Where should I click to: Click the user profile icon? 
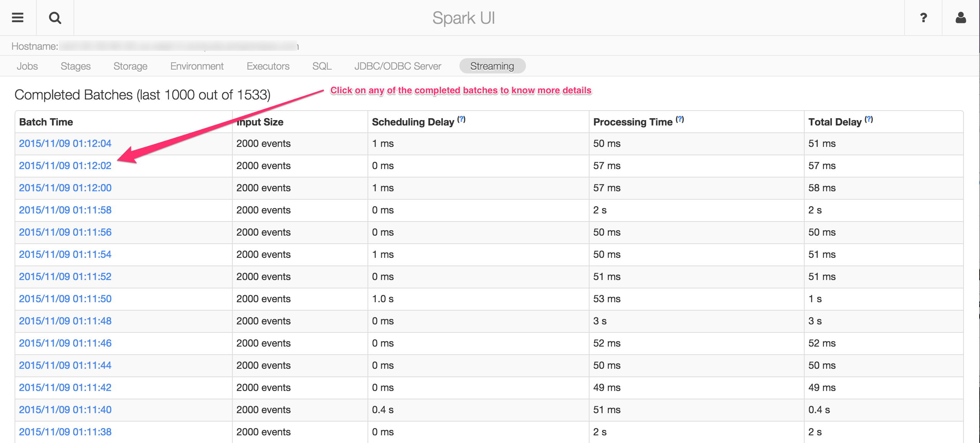961,18
